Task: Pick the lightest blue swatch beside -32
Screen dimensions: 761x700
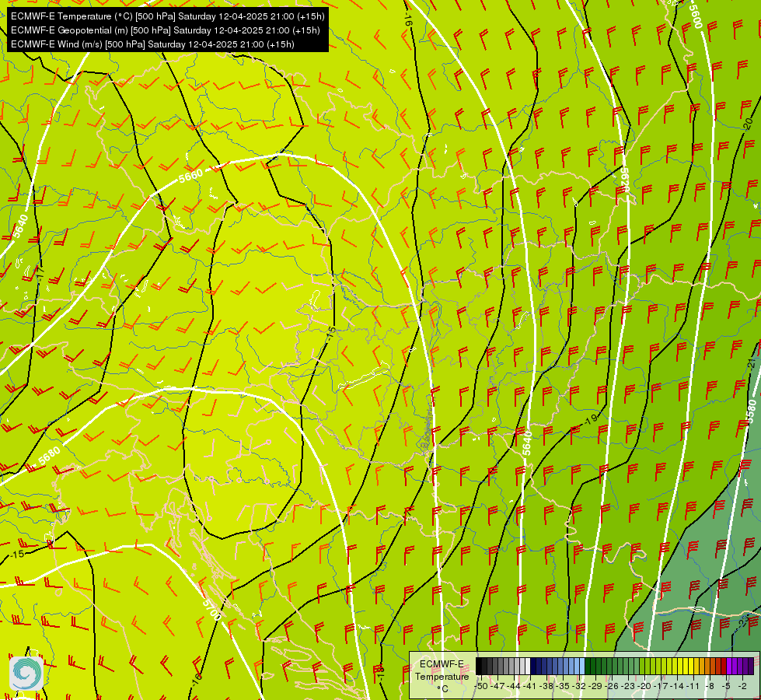Action: click(582, 666)
